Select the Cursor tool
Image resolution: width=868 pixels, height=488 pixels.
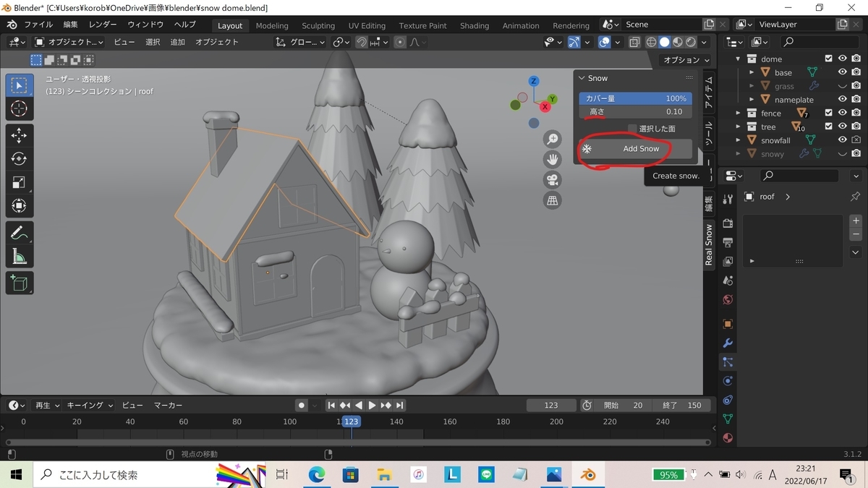[x=20, y=109]
